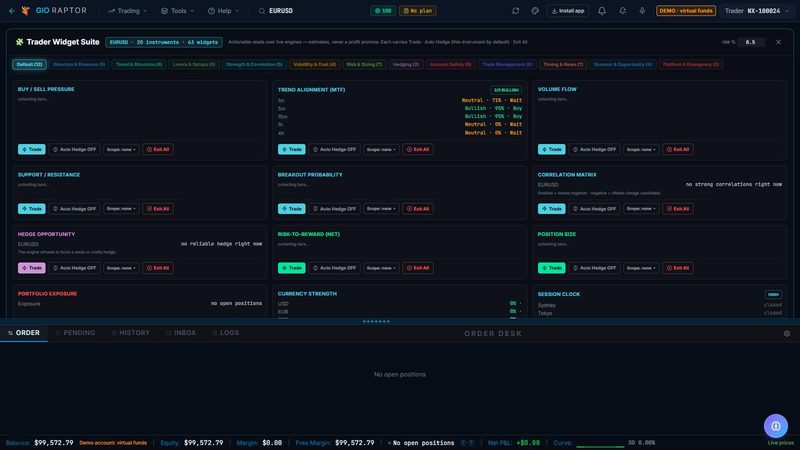Click the search magnifier icon beside EURUSD
The width and height of the screenshot is (800, 450).
click(262, 11)
